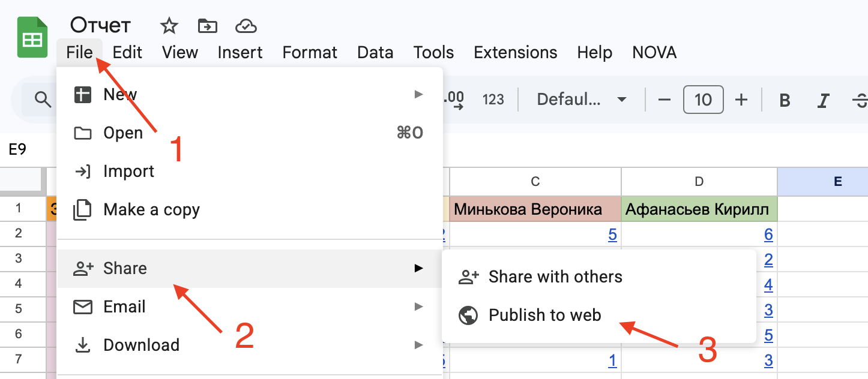868x379 pixels.
Task: Choose Share with others
Action: point(555,276)
